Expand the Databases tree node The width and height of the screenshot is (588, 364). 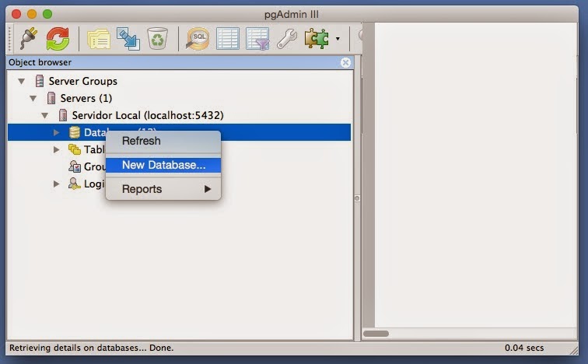[56, 132]
